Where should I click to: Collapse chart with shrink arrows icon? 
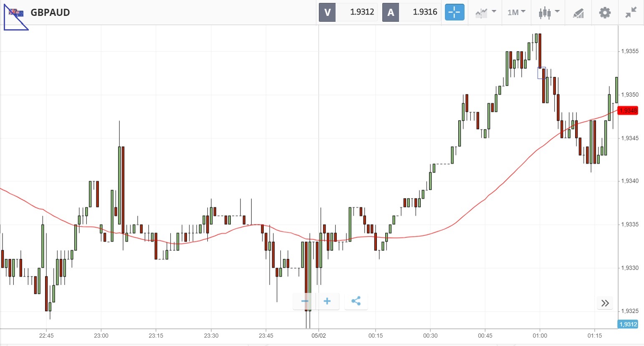pos(631,13)
